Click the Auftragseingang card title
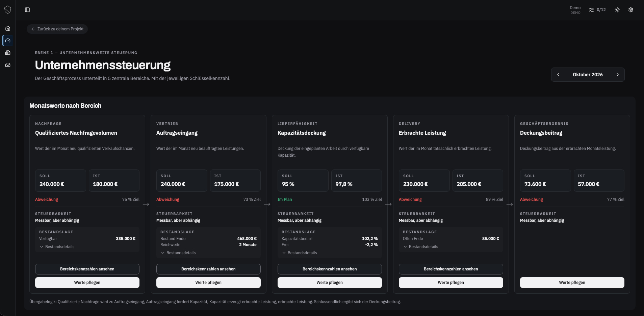The height and width of the screenshot is (316, 644). (x=177, y=133)
